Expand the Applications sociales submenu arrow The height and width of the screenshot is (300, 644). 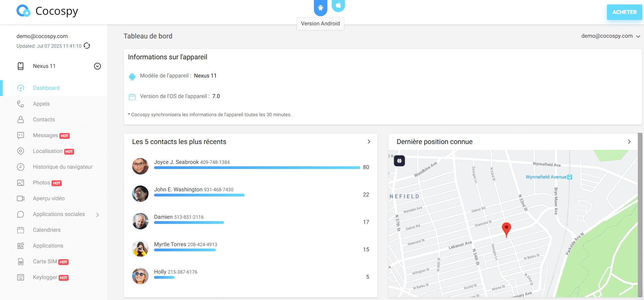pyautogui.click(x=98, y=215)
